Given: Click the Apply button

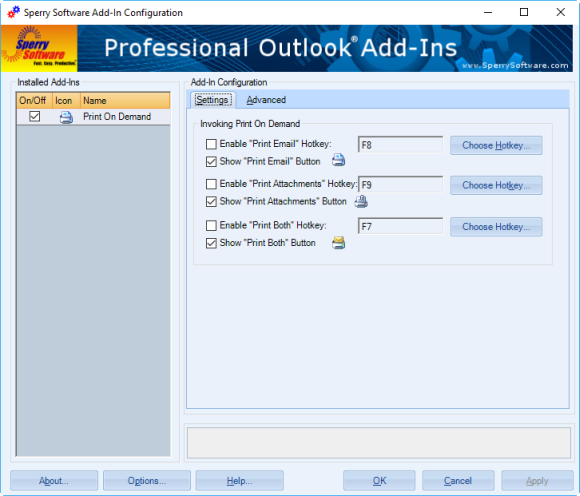Looking at the screenshot, I should pos(537,480).
